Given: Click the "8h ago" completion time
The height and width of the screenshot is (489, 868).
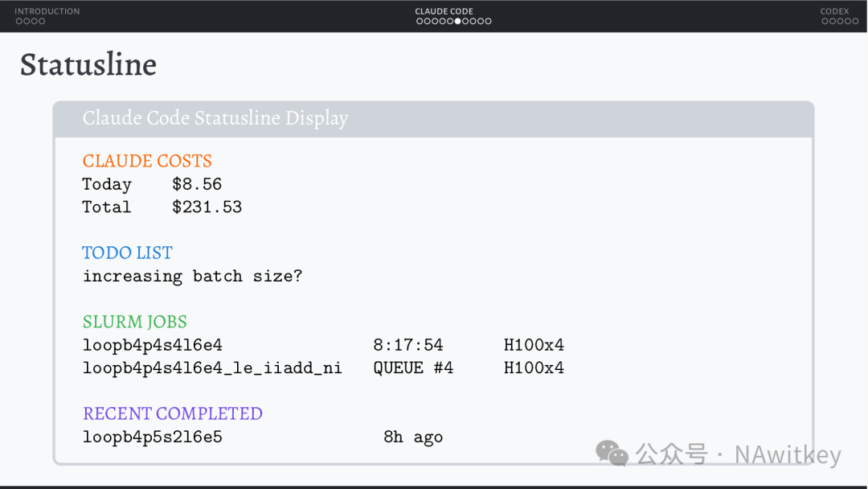Looking at the screenshot, I should coord(413,437).
